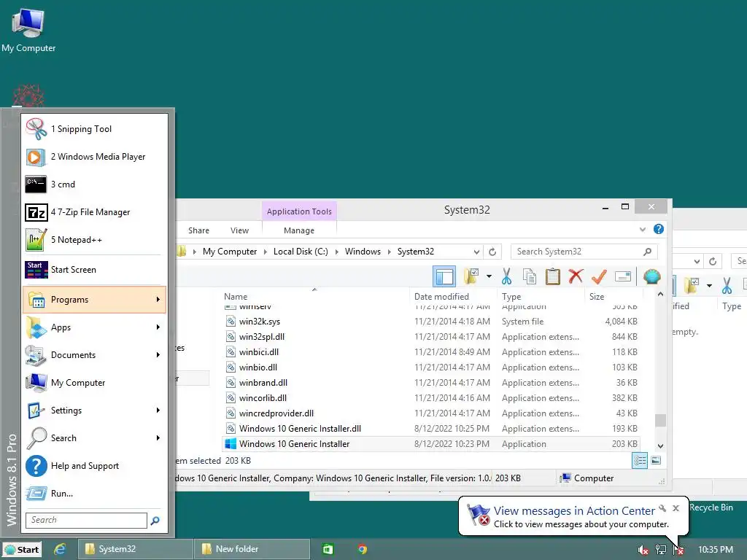Refresh the System32 folder view
Image resolution: width=747 pixels, height=560 pixels.
[492, 252]
